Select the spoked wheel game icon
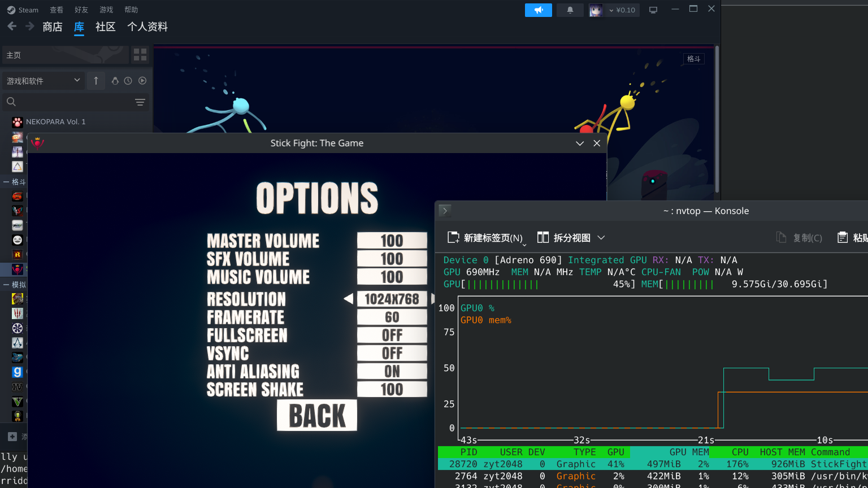Image resolution: width=868 pixels, height=488 pixels. tap(18, 328)
